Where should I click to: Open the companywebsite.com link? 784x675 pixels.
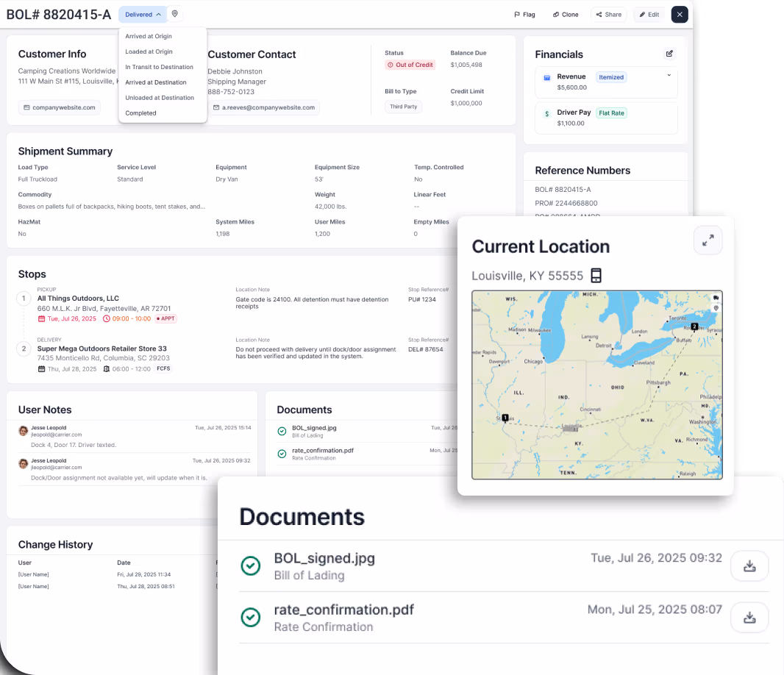(x=59, y=107)
